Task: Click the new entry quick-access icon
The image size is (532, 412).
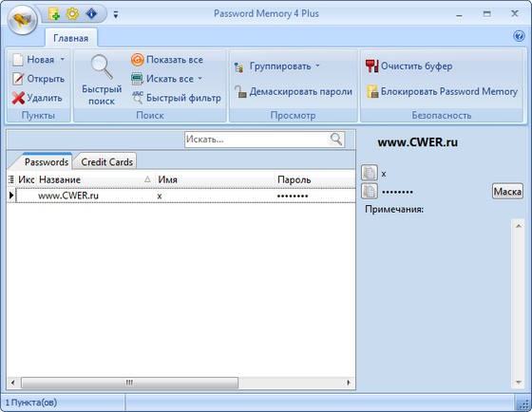Action: pyautogui.click(x=54, y=14)
